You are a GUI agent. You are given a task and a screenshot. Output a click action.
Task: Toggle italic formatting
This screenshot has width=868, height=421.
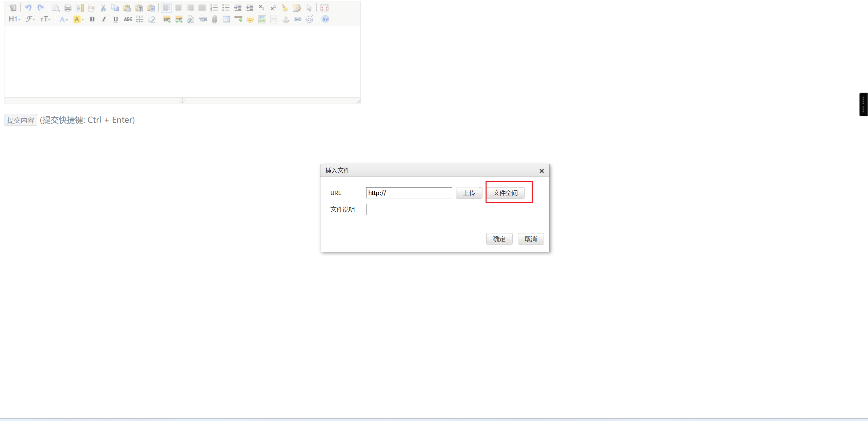click(x=104, y=19)
